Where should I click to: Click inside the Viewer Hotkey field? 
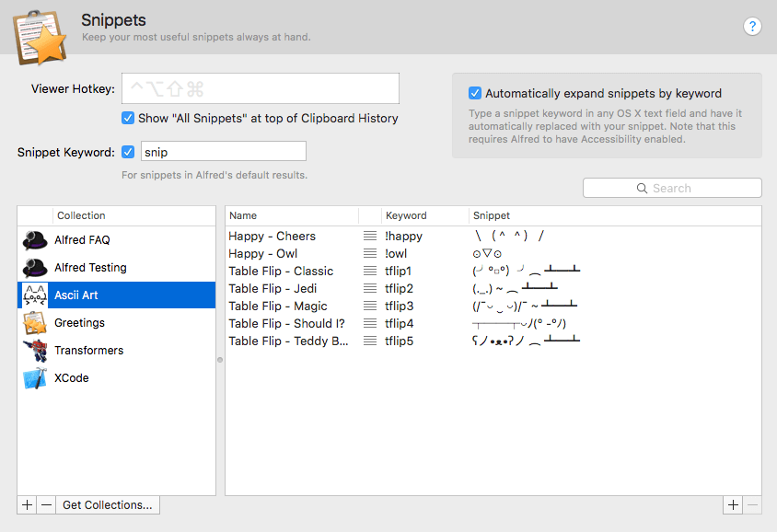pos(260,87)
